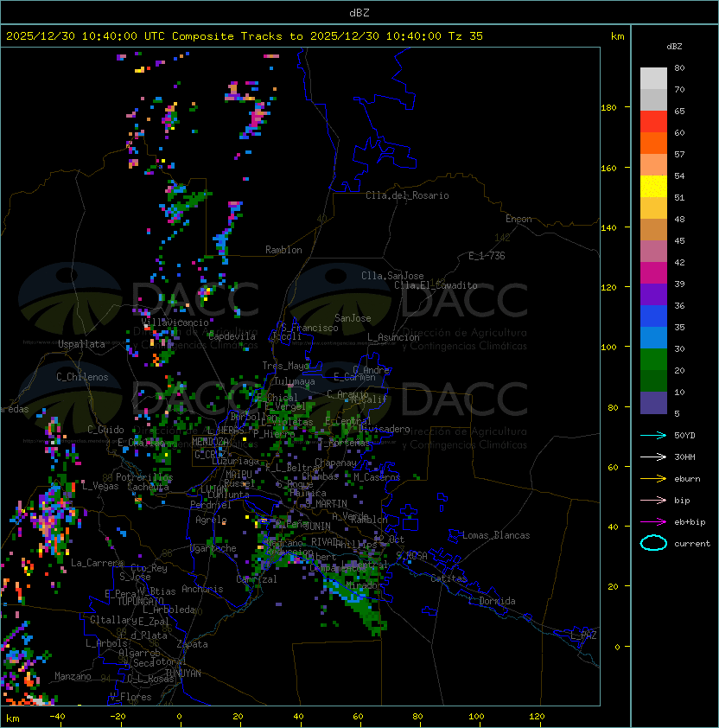719x728 pixels.
Task: Click the yellow 54 dBZ color swatch
Action: pos(653,187)
